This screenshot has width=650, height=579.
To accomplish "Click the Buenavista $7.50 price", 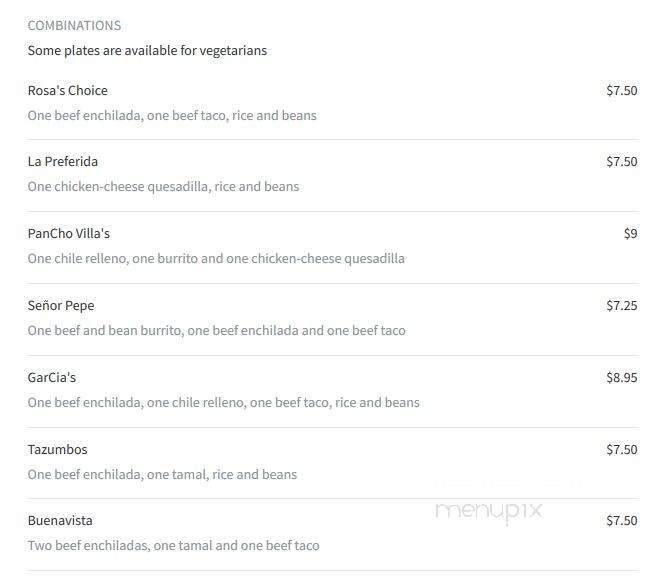I will (621, 521).
